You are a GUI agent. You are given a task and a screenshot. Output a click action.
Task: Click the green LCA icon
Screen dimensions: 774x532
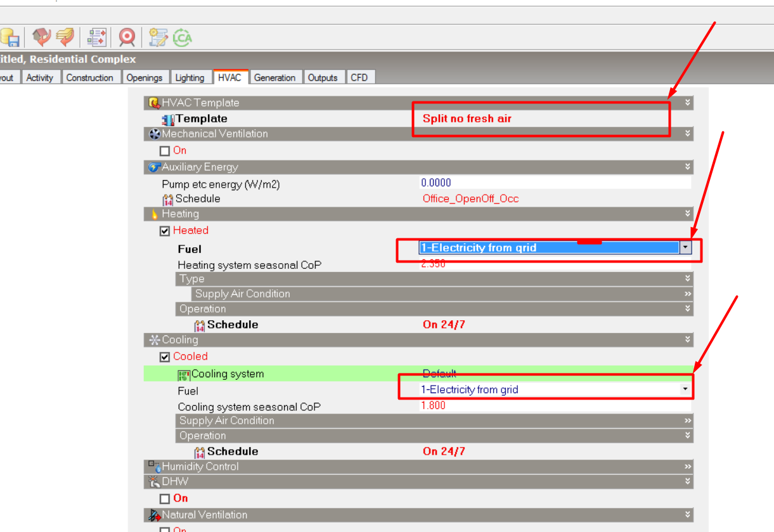183,37
